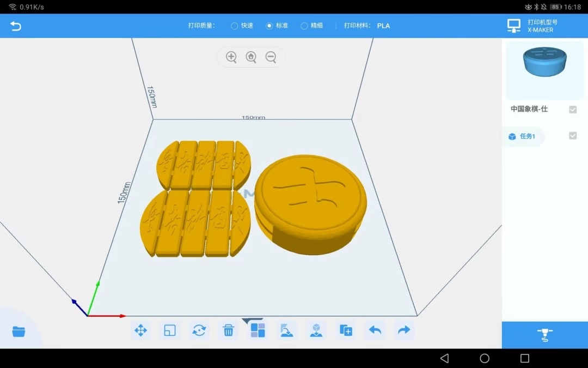
Task: Delete the selected model
Action: pos(228,330)
